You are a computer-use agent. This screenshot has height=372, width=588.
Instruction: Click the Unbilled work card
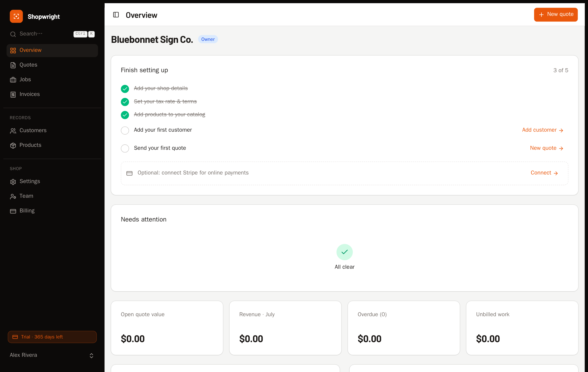tap(522, 328)
